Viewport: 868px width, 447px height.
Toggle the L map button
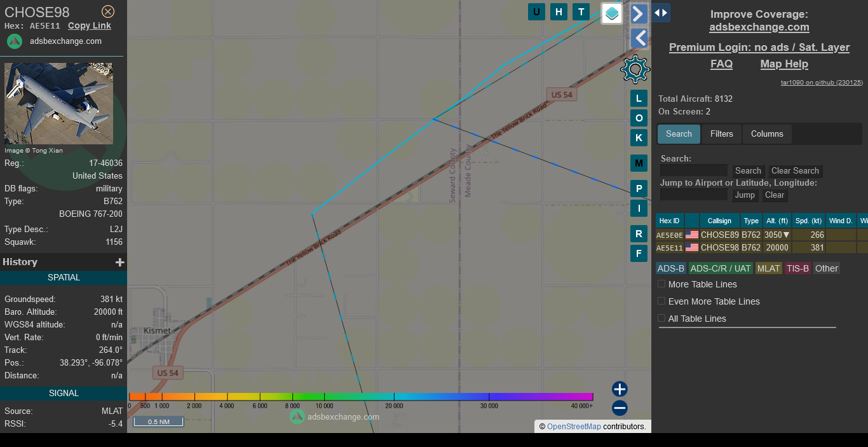click(639, 99)
